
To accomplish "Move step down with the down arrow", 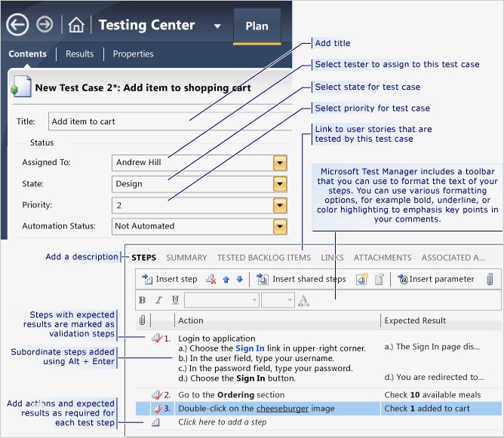I will click(239, 280).
